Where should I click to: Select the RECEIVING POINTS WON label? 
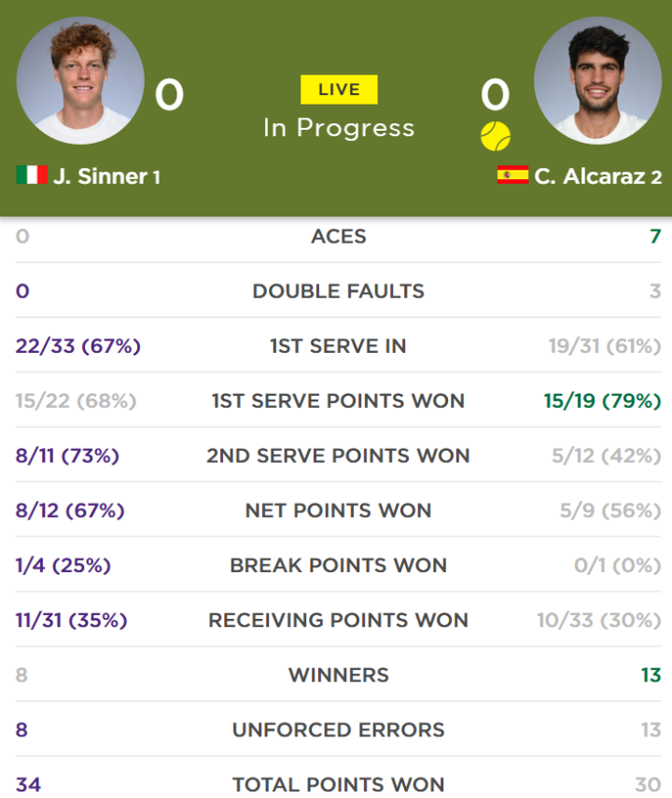pyautogui.click(x=339, y=621)
